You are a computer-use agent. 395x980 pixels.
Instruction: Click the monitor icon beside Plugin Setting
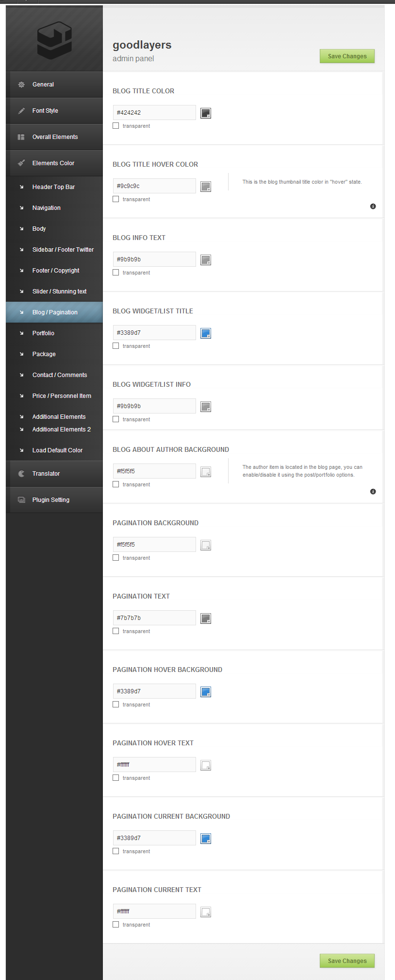21,500
